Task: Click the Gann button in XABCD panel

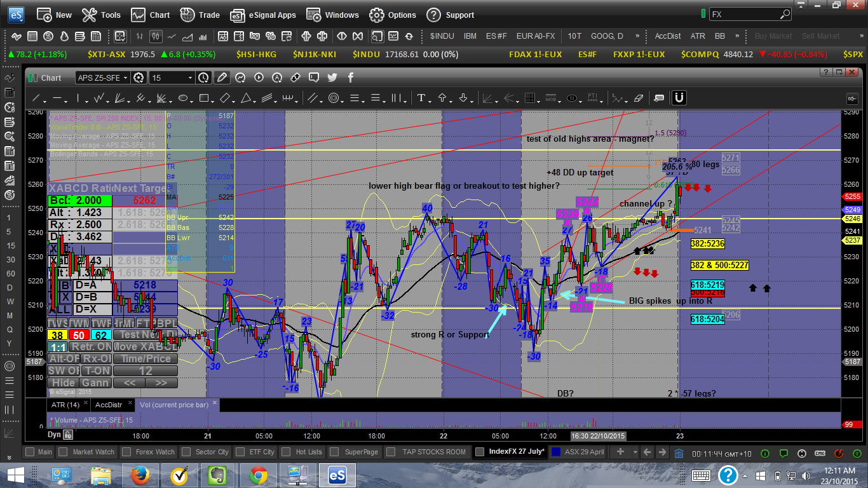Action: 95,383
